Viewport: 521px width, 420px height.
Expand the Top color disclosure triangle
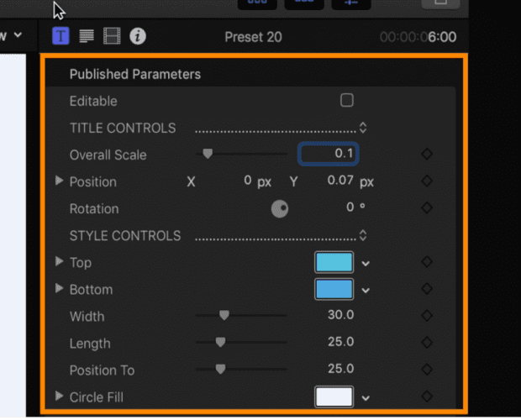[59, 261]
